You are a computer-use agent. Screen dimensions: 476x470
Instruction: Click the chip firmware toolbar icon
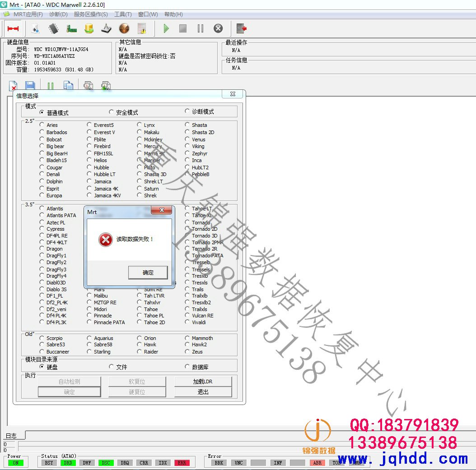[53, 28]
